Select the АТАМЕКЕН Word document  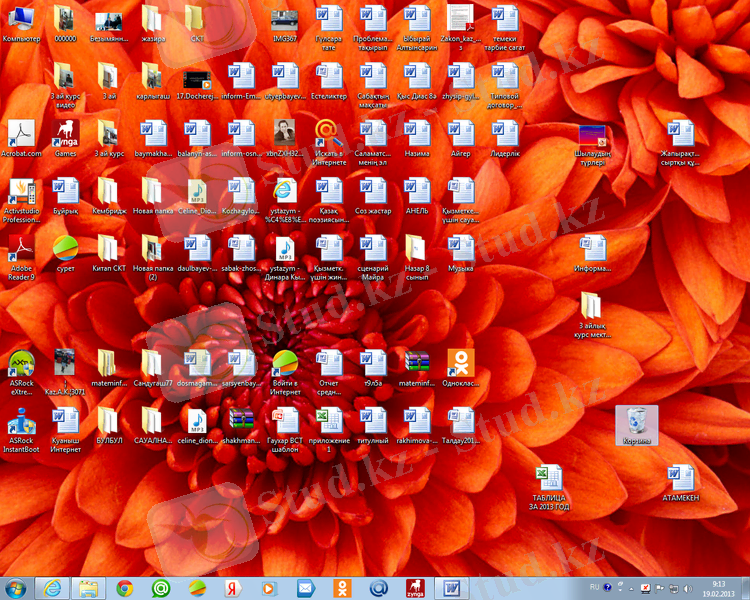click(x=680, y=477)
